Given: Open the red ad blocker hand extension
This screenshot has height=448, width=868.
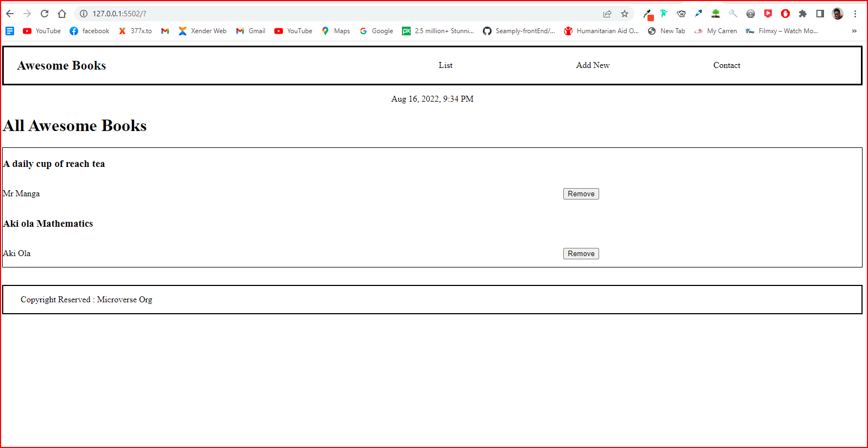Looking at the screenshot, I should coord(785,14).
